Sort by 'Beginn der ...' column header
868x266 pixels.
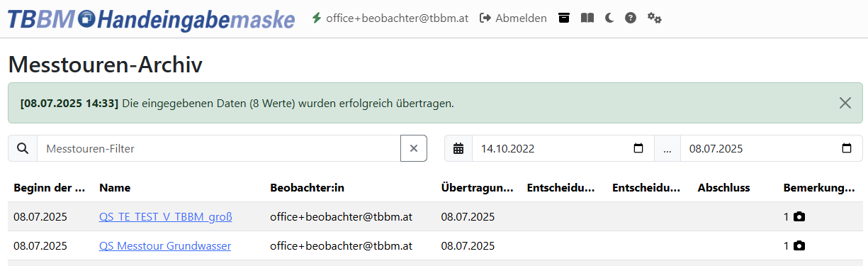click(50, 188)
